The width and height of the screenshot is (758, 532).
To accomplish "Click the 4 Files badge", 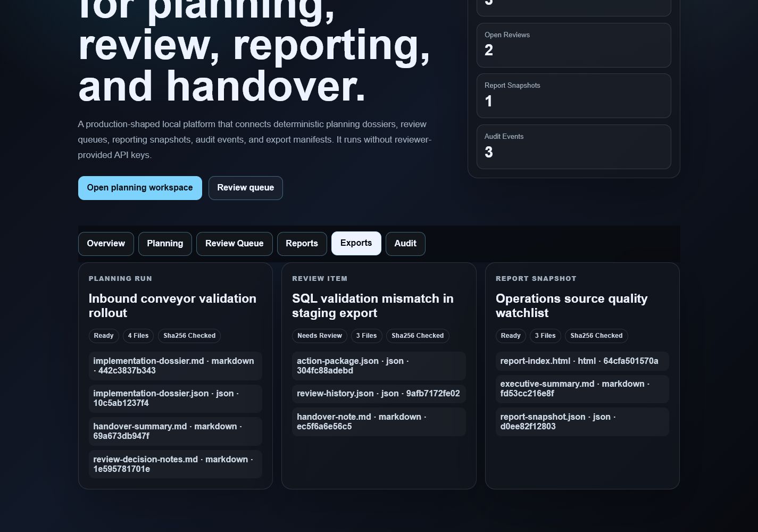I will [138, 336].
